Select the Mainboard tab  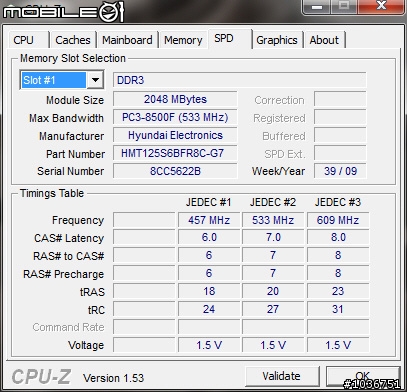(x=127, y=40)
